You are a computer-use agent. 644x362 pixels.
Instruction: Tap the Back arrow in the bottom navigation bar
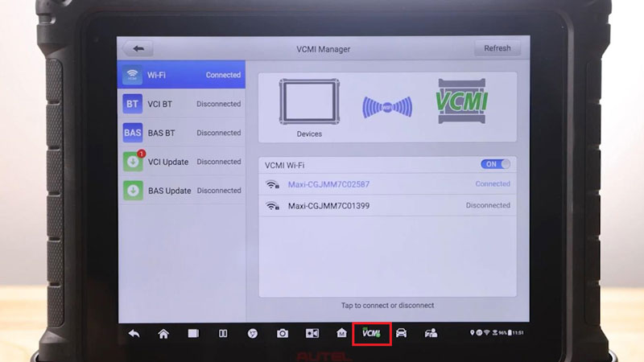pyautogui.click(x=134, y=334)
